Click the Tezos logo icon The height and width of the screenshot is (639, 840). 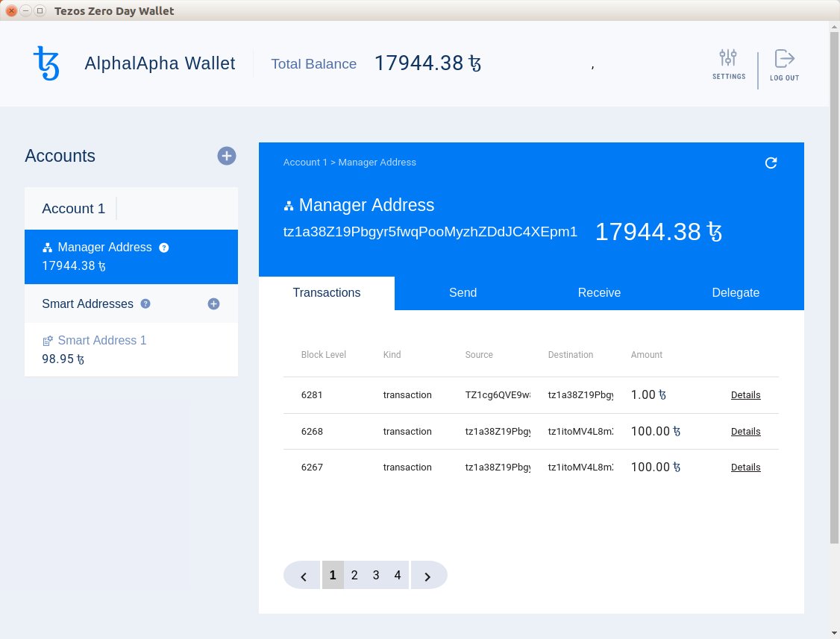pos(46,63)
